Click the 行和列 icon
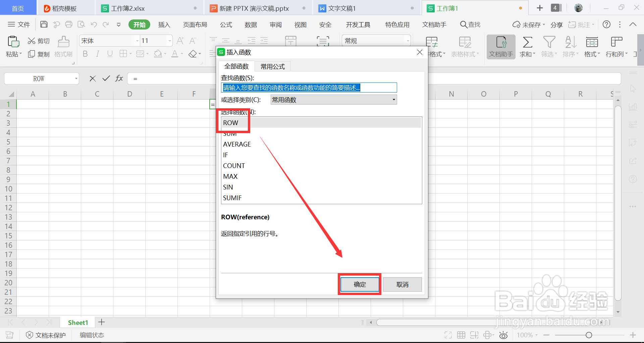 [x=616, y=42]
